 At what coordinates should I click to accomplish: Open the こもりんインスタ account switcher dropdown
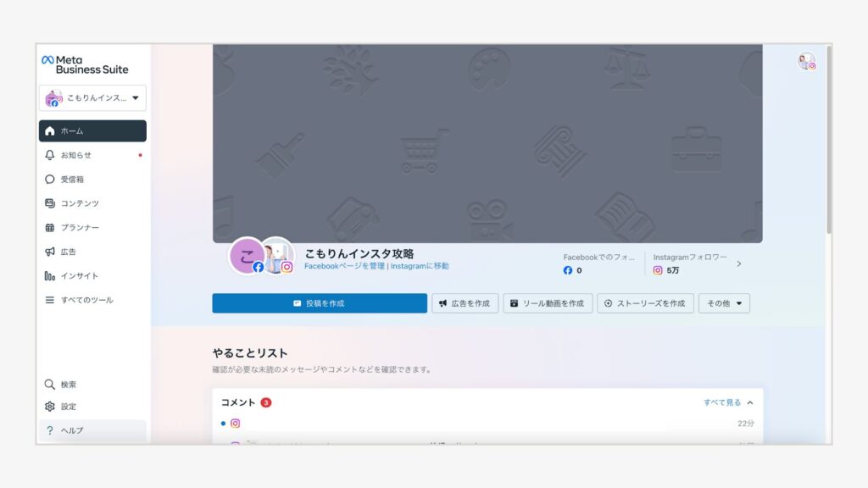(x=92, y=98)
